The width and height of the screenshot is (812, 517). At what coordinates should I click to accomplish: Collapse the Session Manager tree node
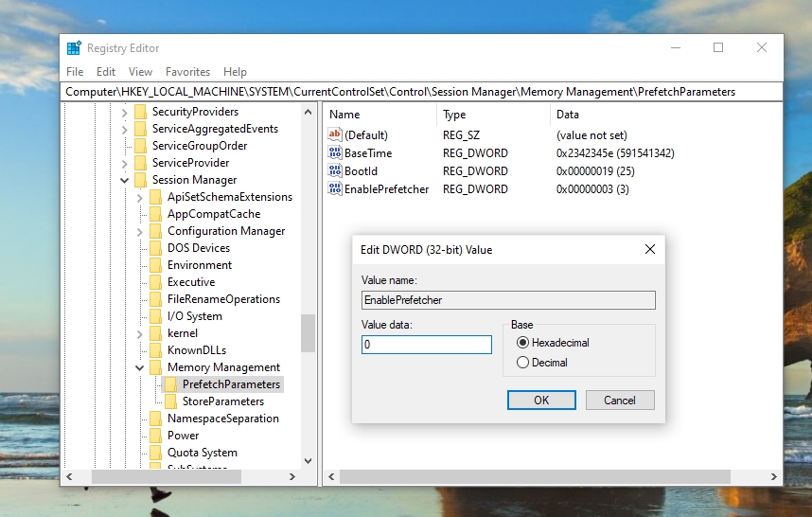point(124,180)
